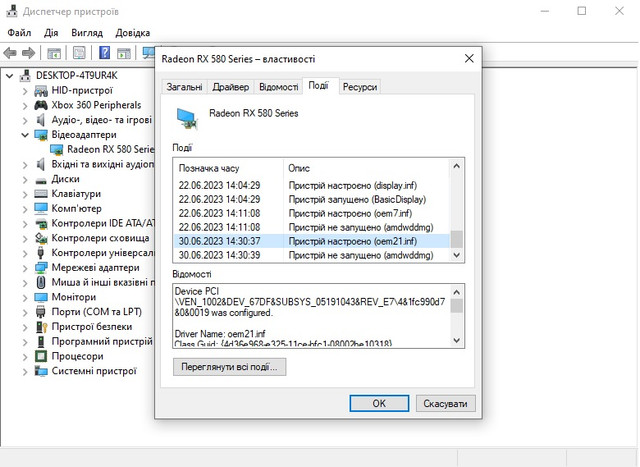
Task: Open the Файл menu
Action: click(19, 33)
